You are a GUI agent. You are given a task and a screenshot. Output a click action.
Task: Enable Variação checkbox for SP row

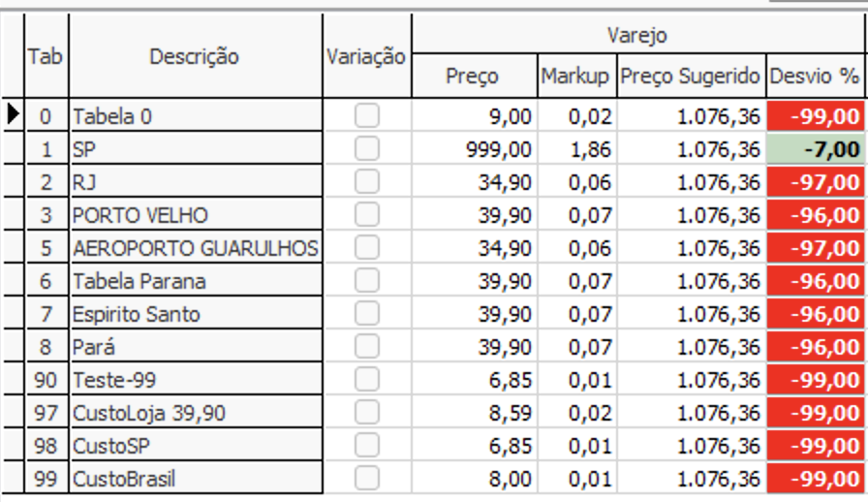[366, 149]
